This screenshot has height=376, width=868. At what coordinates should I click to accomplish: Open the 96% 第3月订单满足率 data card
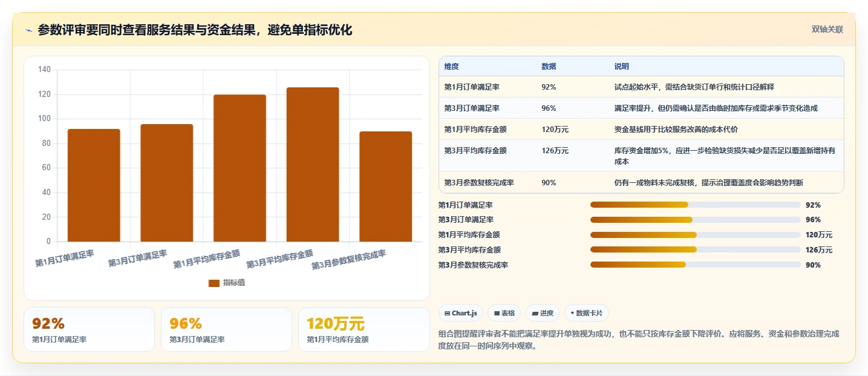(x=227, y=329)
